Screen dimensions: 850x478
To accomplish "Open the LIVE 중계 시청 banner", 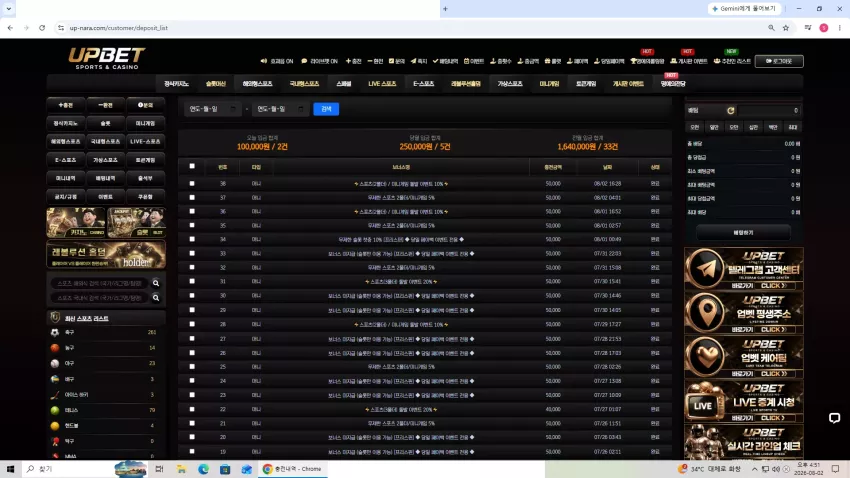I will [743, 401].
